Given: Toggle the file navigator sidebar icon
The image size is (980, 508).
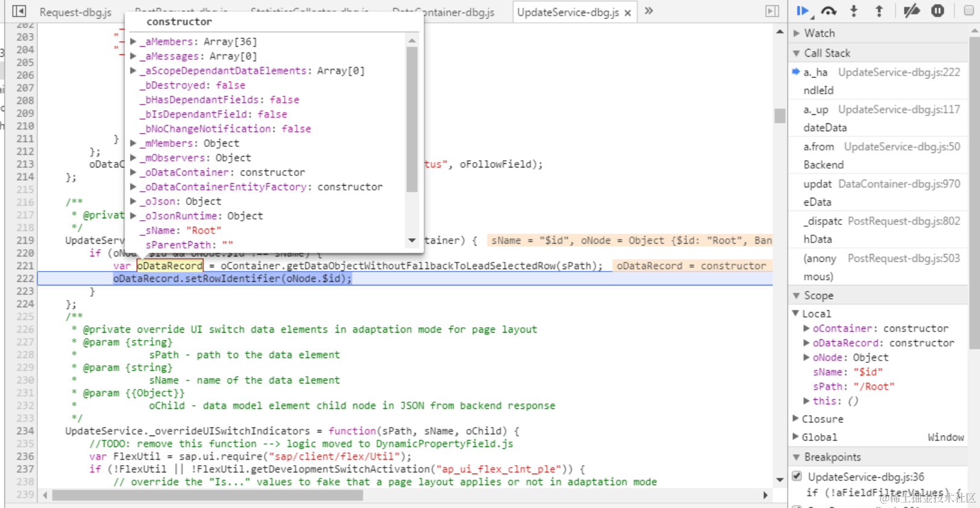Looking at the screenshot, I should coord(19,11).
